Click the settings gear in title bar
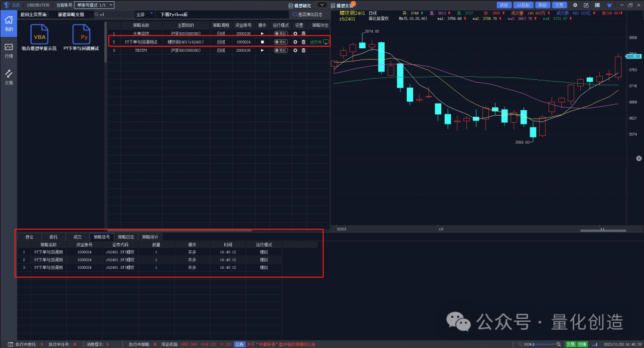 [x=575, y=5]
